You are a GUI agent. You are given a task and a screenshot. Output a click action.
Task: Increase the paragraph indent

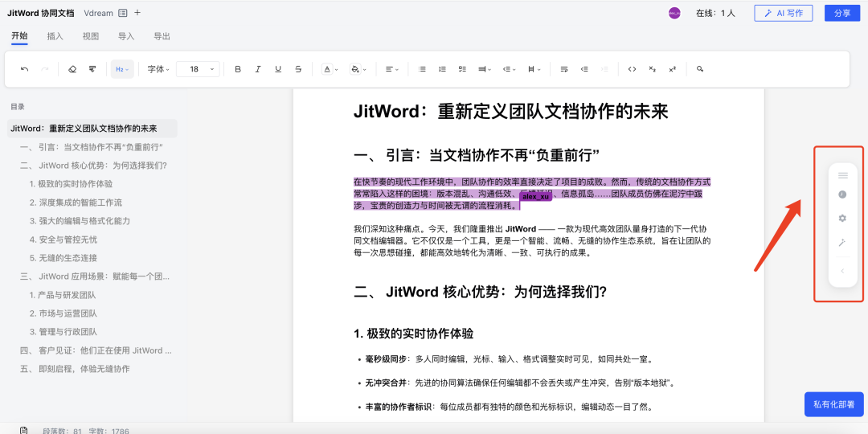[604, 69]
